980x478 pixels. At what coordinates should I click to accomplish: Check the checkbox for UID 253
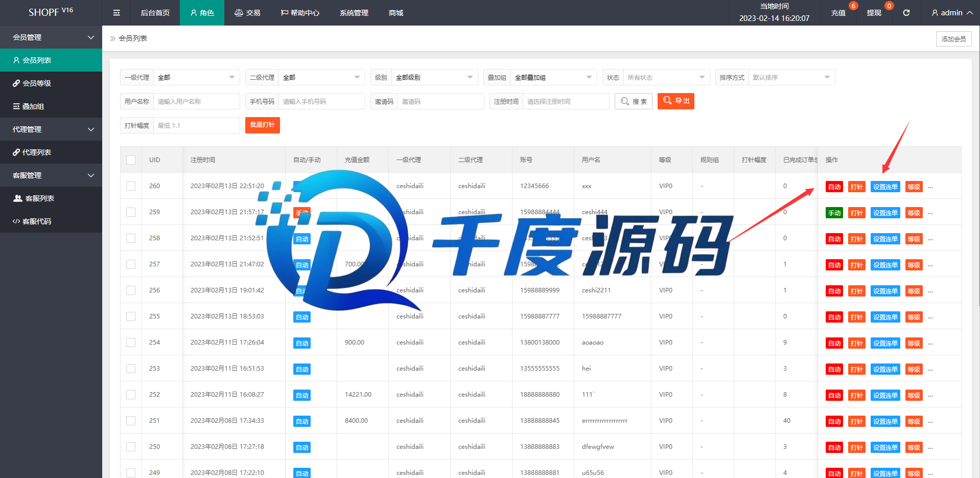(x=131, y=369)
